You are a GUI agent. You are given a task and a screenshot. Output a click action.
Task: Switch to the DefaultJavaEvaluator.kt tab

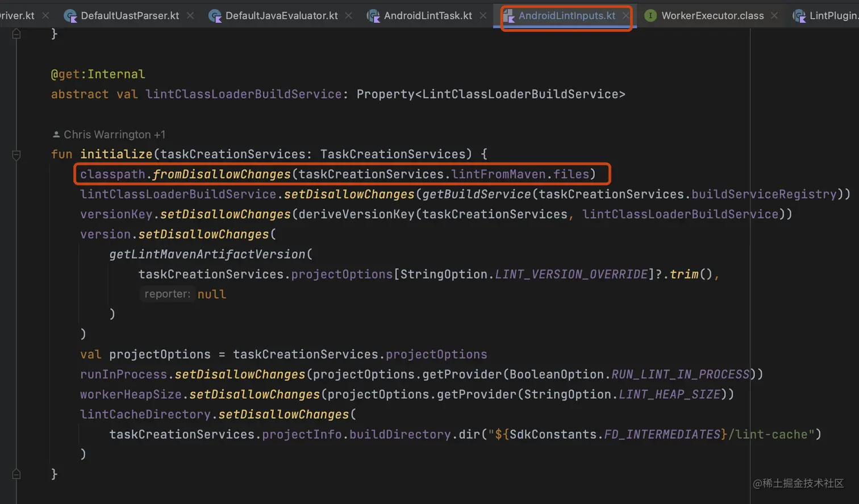click(281, 16)
